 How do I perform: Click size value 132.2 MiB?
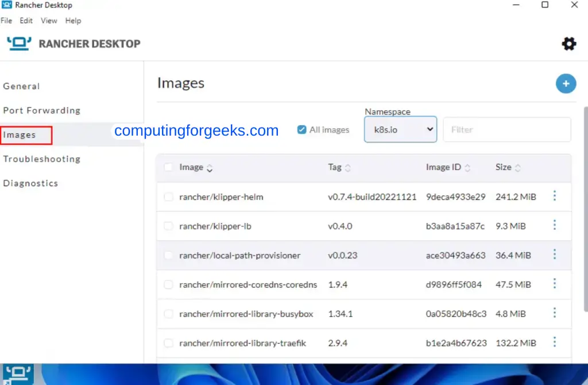(x=516, y=344)
